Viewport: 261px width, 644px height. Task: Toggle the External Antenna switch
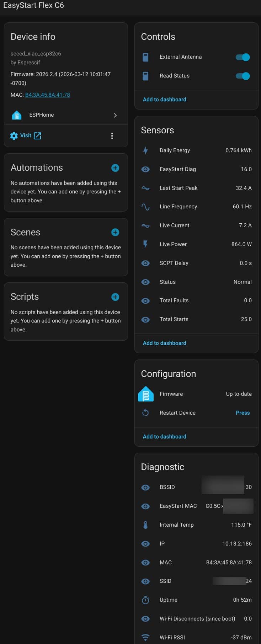[243, 57]
